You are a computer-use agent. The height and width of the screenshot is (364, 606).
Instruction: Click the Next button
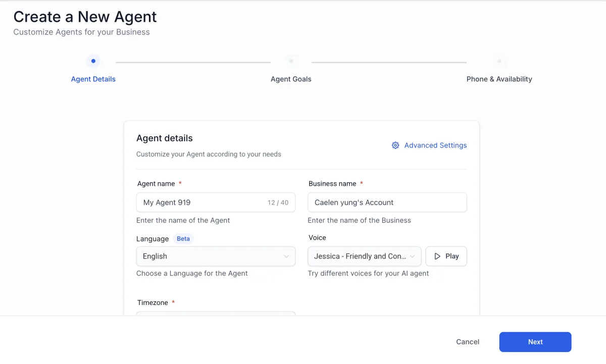pos(535,342)
